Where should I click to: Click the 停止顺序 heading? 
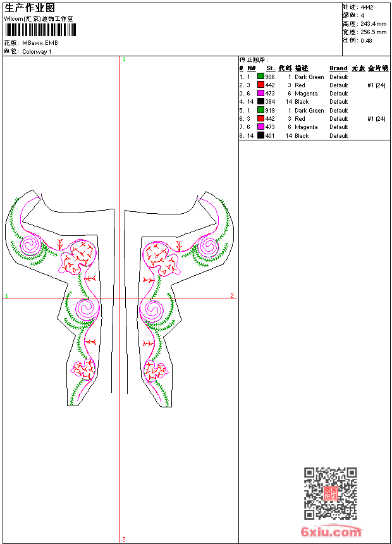(254, 59)
